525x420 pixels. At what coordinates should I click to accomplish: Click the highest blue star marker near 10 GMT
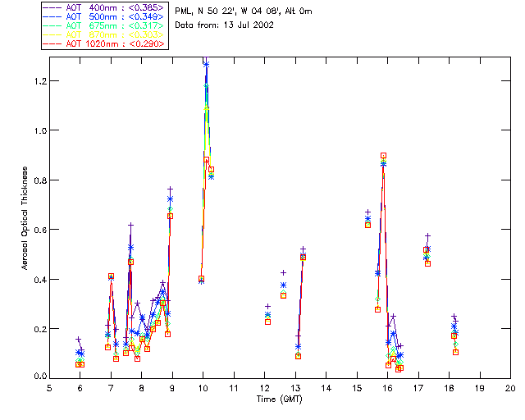[x=206, y=64]
